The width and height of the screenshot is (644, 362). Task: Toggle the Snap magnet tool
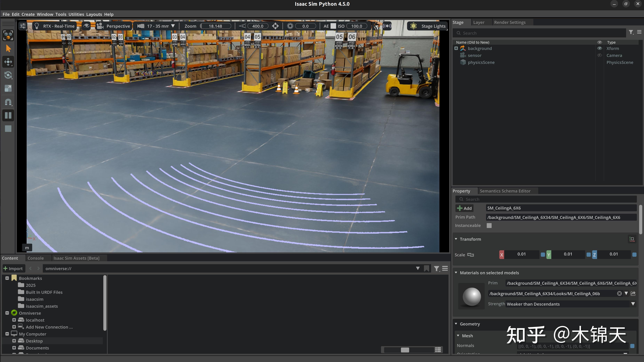(x=8, y=102)
